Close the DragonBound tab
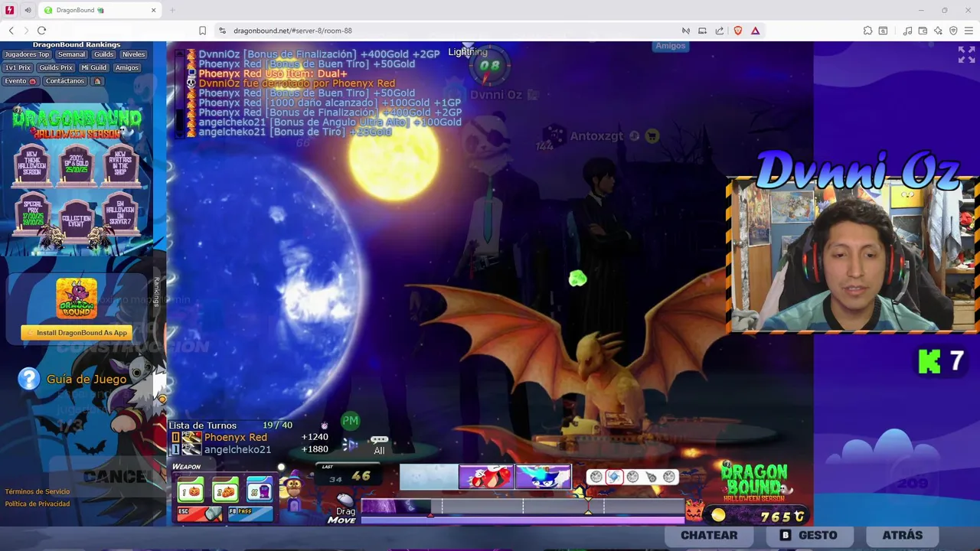The height and width of the screenshot is (551, 980). point(153,10)
